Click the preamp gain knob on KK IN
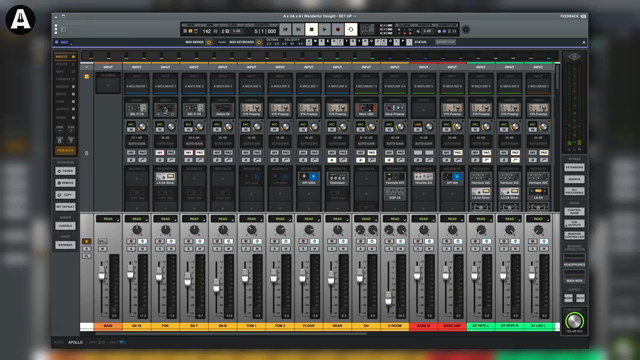 click(142, 127)
